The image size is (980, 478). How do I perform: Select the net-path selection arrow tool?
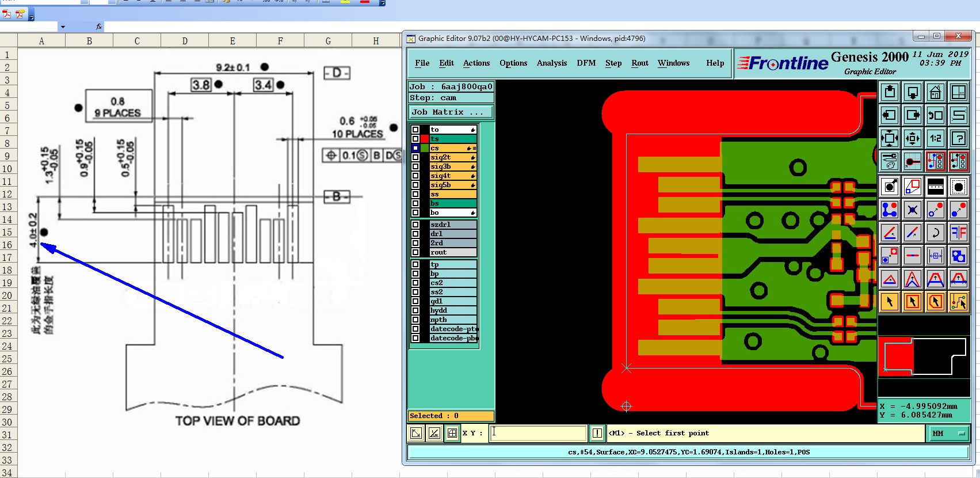coord(959,301)
